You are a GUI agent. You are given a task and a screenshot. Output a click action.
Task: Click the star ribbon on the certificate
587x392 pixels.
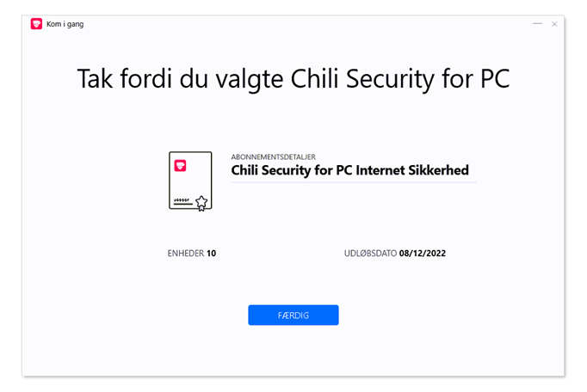click(x=201, y=204)
